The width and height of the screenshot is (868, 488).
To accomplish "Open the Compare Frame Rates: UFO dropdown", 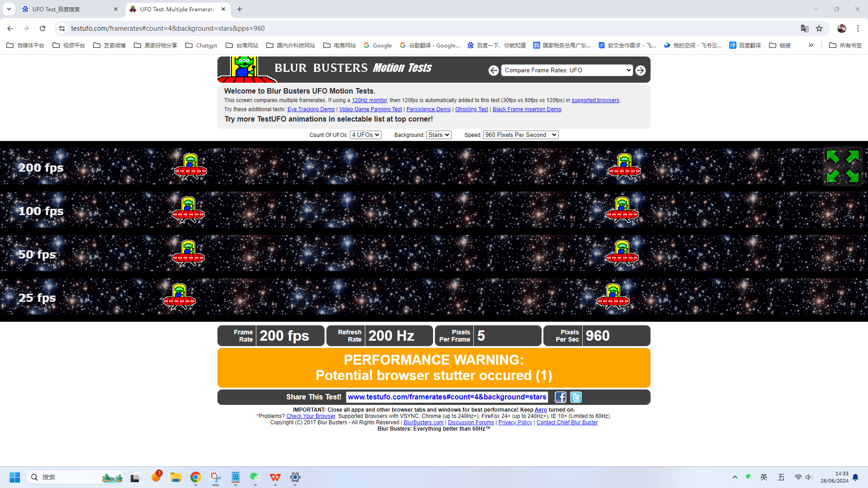I will (567, 70).
